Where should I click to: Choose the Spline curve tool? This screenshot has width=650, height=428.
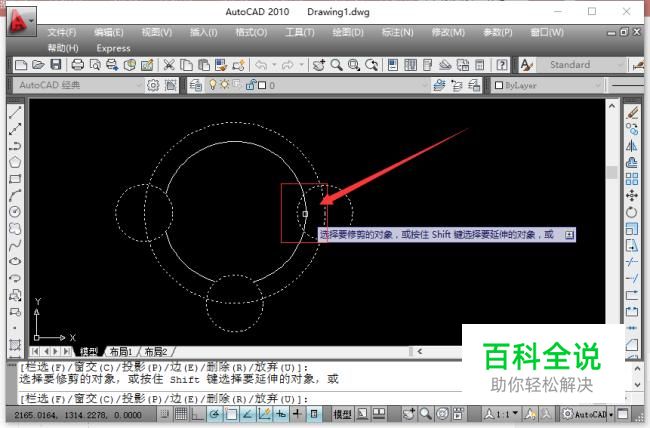point(15,245)
